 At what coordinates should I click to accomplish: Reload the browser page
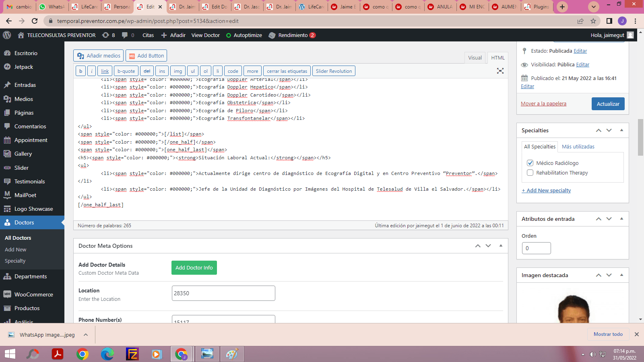pyautogui.click(x=35, y=21)
